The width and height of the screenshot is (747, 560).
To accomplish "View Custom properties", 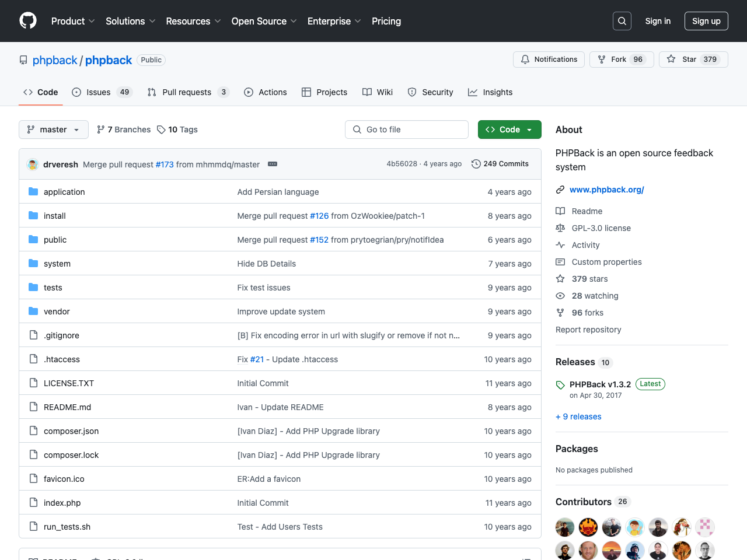I will [599, 262].
